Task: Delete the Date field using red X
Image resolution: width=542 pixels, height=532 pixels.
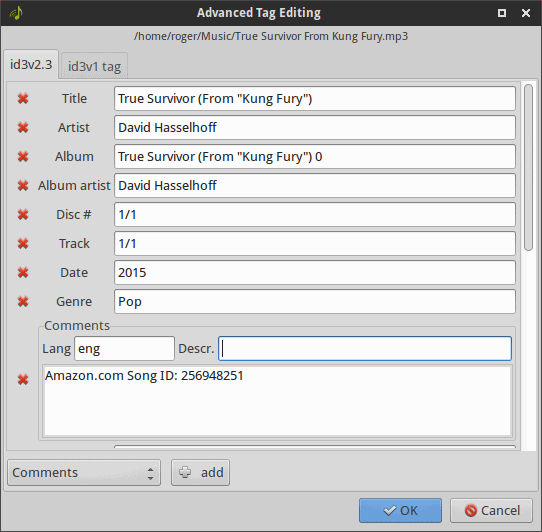Action: coord(23,273)
